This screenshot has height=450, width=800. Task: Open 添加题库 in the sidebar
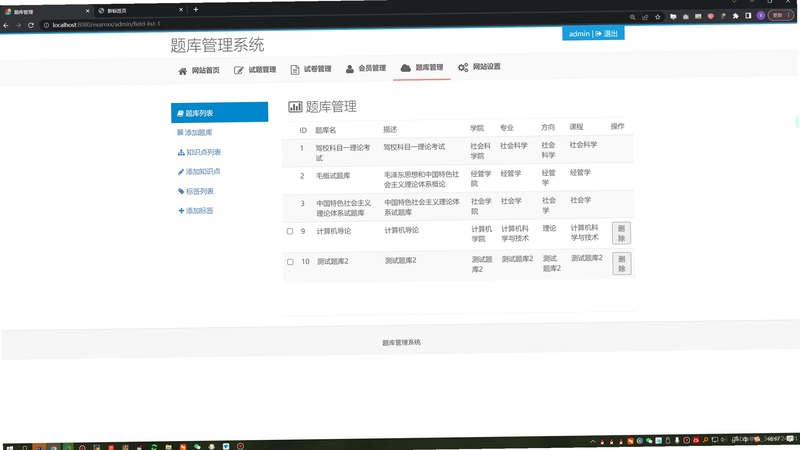click(194, 133)
